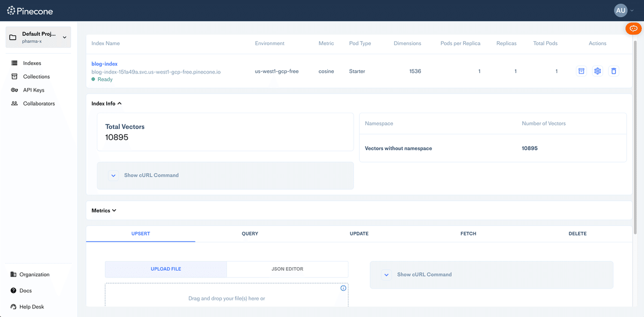Switch to the QUERY tab
The image size is (644, 317).
click(x=250, y=234)
